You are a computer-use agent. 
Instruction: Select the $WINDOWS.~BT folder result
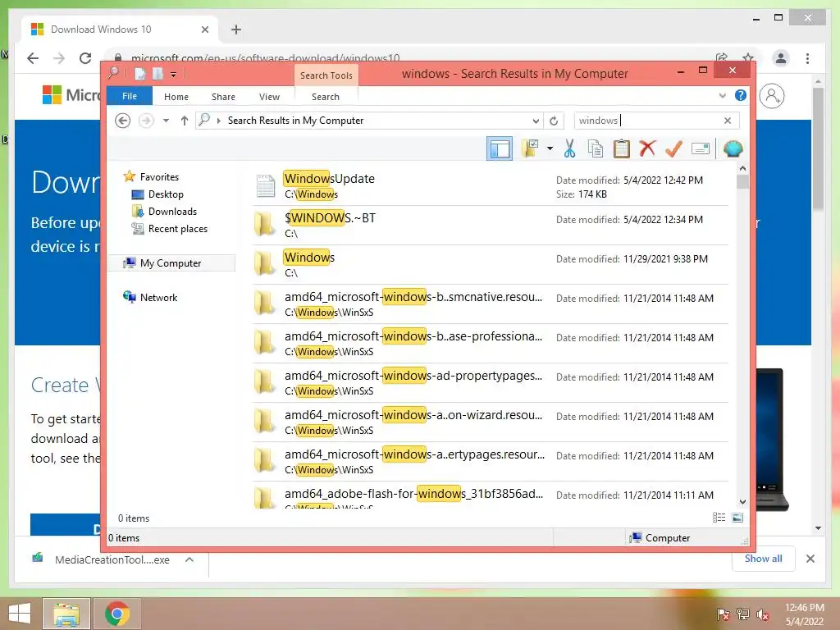point(491,226)
